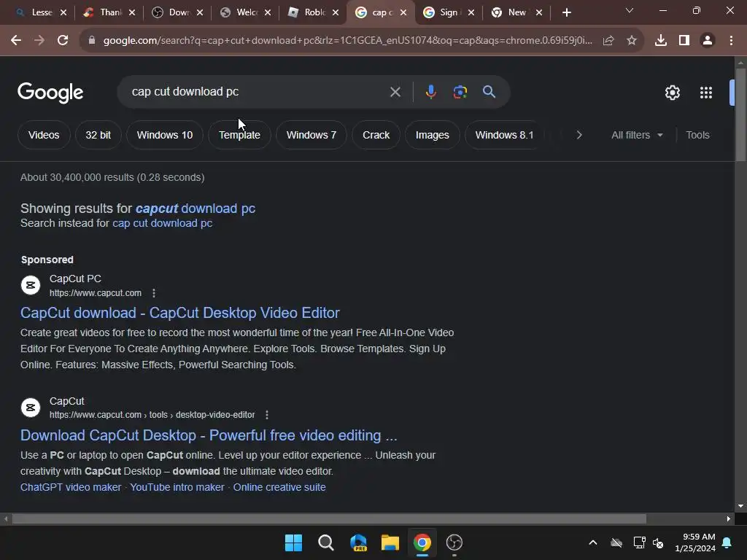Close the cap cut search tab
Image resolution: width=747 pixels, height=560 pixels.
point(403,12)
